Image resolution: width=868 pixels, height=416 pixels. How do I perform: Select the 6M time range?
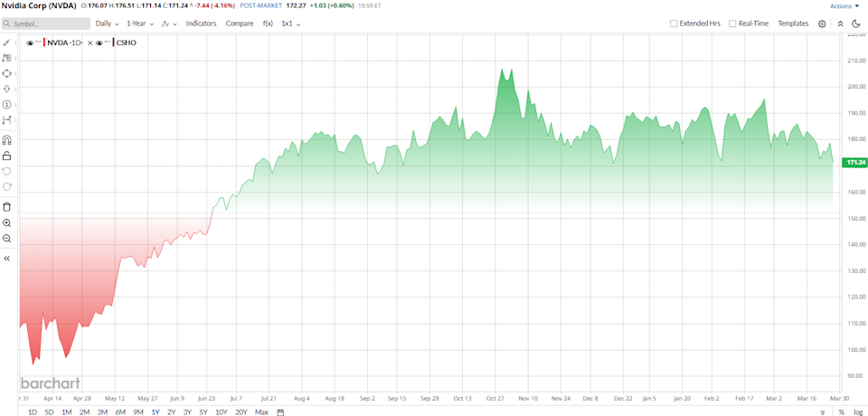[120, 412]
